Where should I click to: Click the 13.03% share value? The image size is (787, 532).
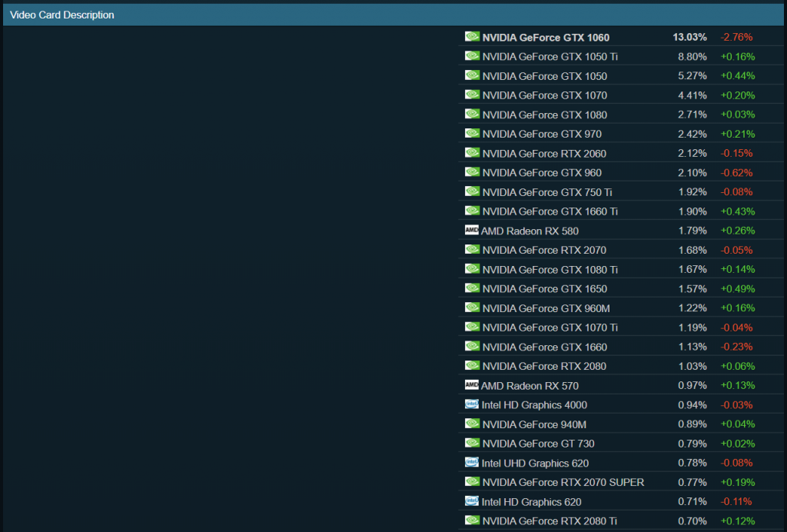pyautogui.click(x=689, y=37)
